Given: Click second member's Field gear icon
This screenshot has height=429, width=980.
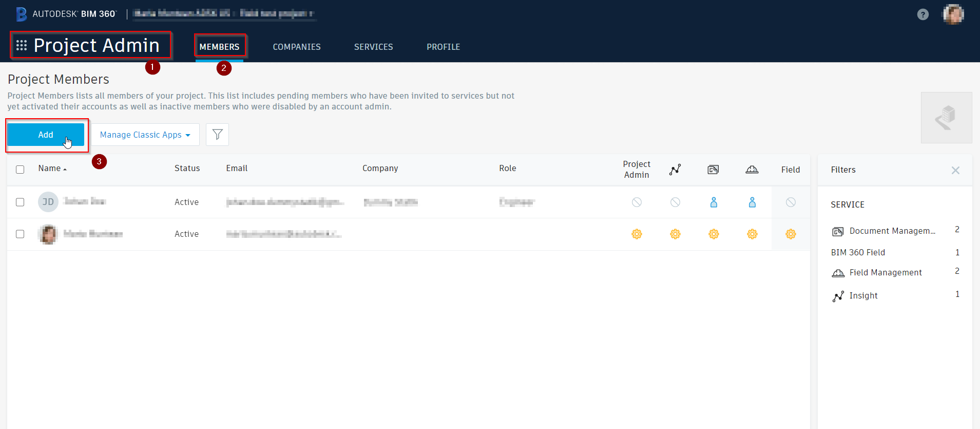Looking at the screenshot, I should click(x=791, y=234).
